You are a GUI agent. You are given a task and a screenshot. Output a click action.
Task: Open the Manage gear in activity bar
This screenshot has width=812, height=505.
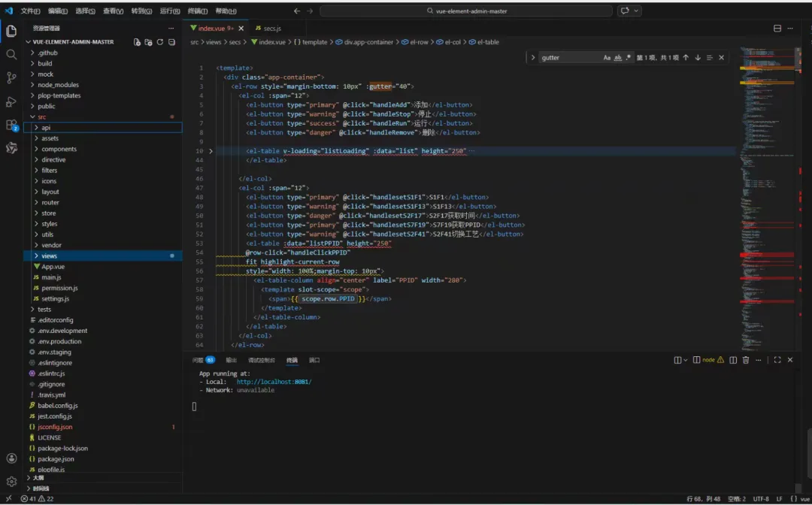point(11,482)
